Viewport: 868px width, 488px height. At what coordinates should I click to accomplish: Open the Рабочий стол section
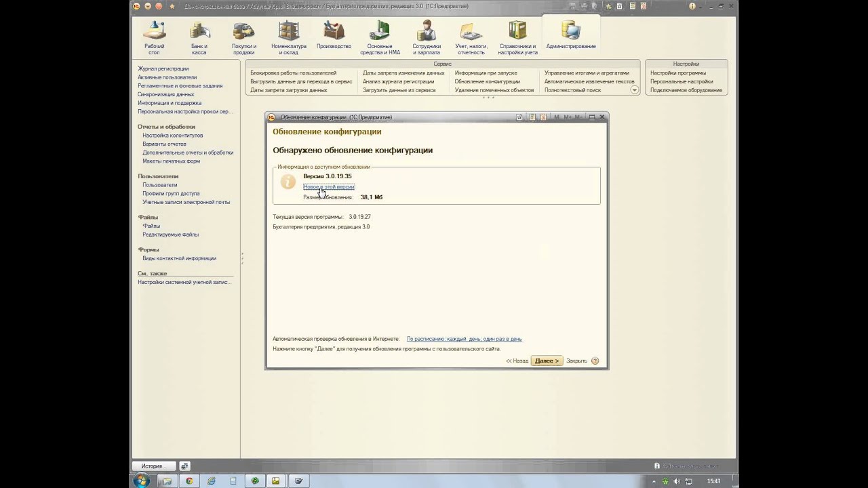pyautogui.click(x=154, y=38)
